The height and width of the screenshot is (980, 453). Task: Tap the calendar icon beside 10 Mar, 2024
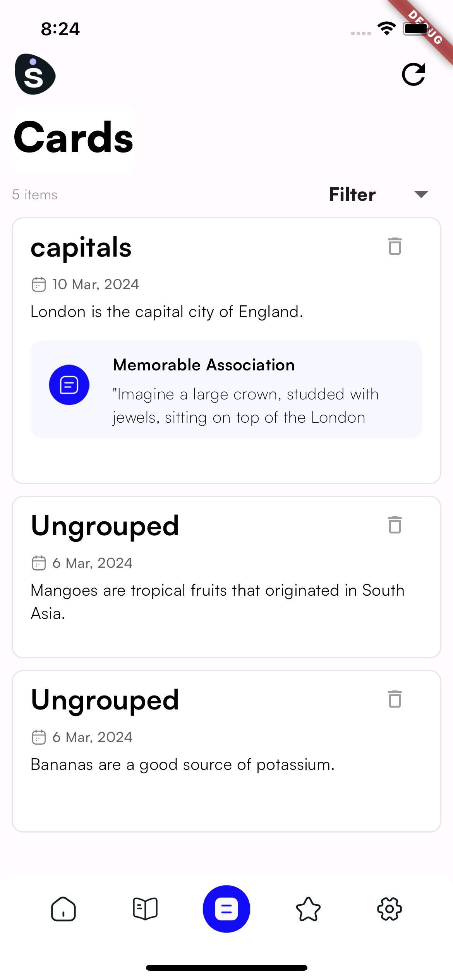(39, 284)
